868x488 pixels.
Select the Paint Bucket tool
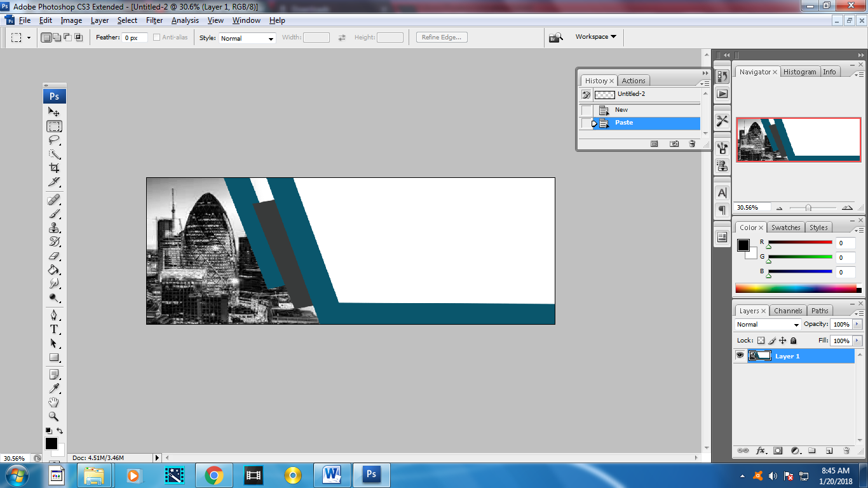point(54,270)
